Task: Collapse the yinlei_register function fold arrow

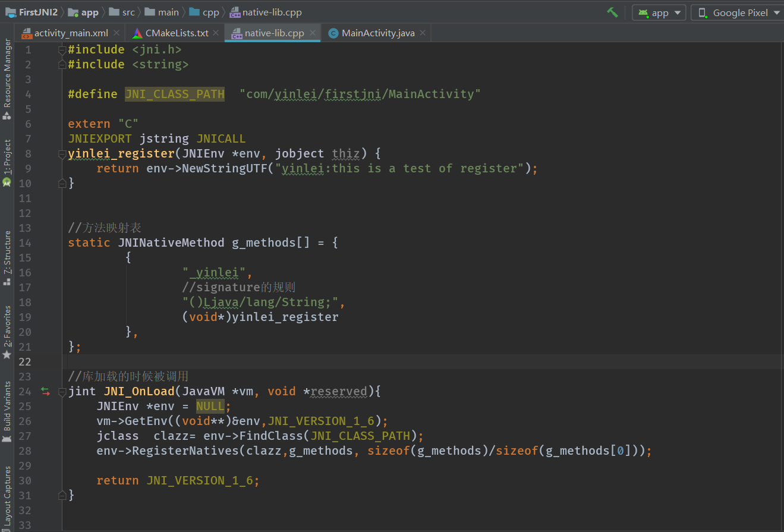Action: pyautogui.click(x=62, y=153)
